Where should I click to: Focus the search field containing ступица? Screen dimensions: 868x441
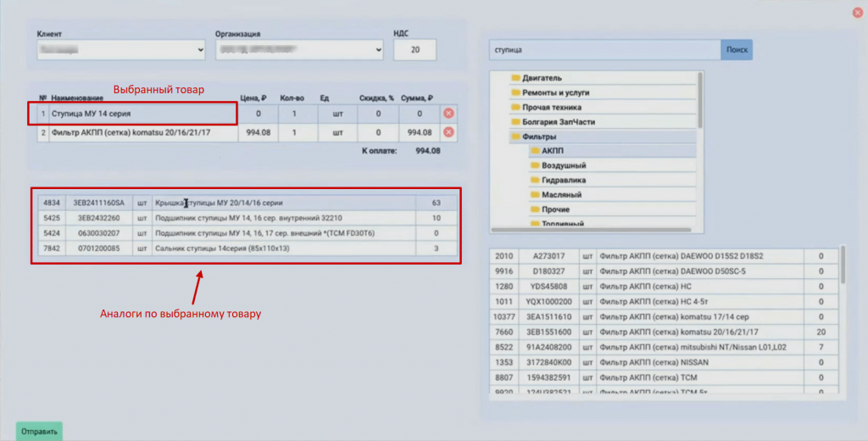604,50
